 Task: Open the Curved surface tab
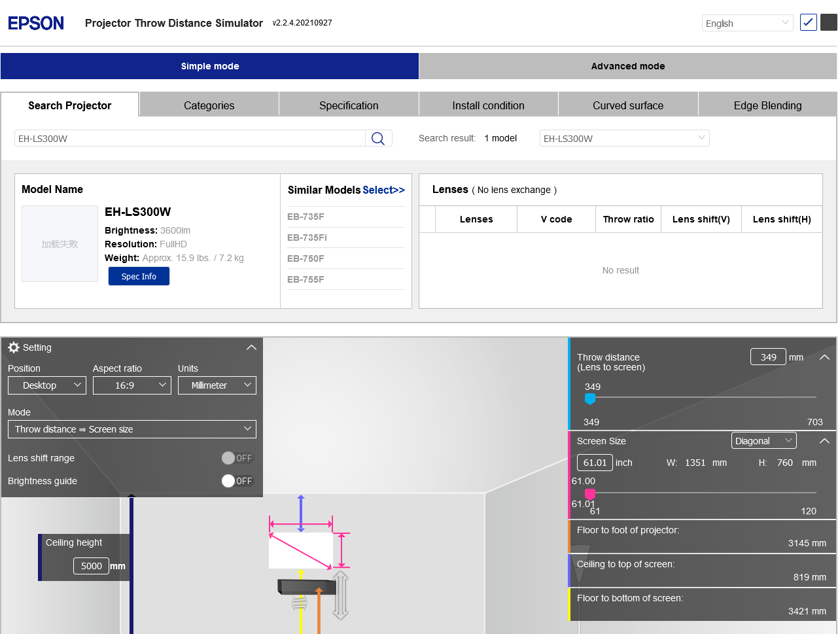click(628, 105)
